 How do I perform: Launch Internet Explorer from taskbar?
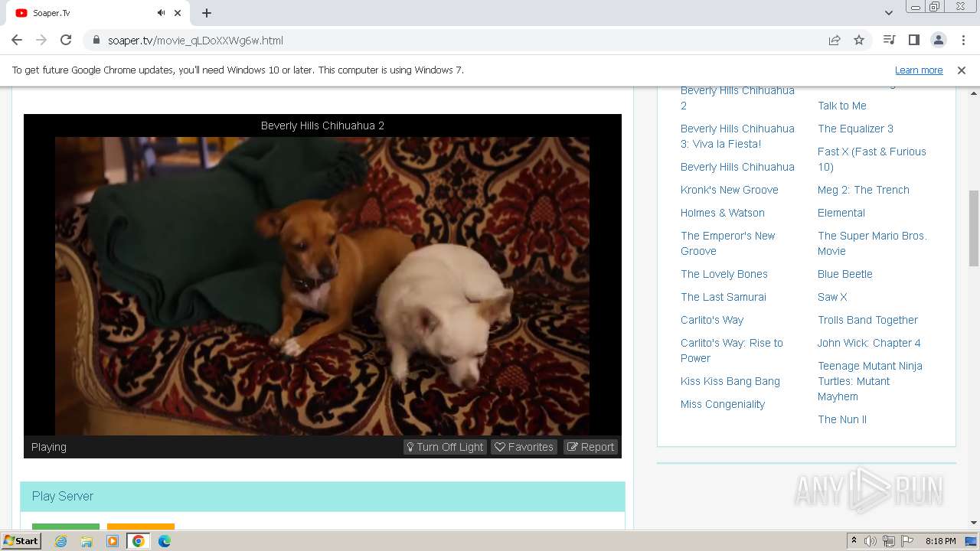pos(61,541)
